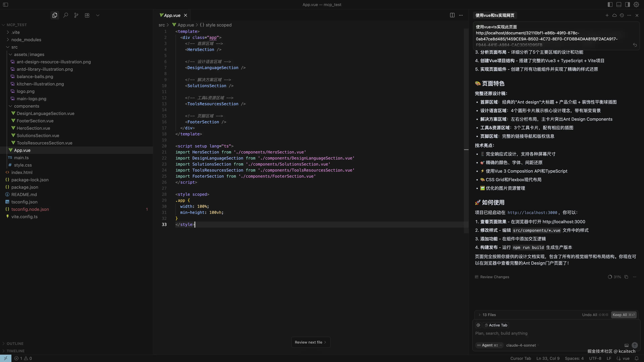Toggle the bottom panel layout button

(619, 5)
